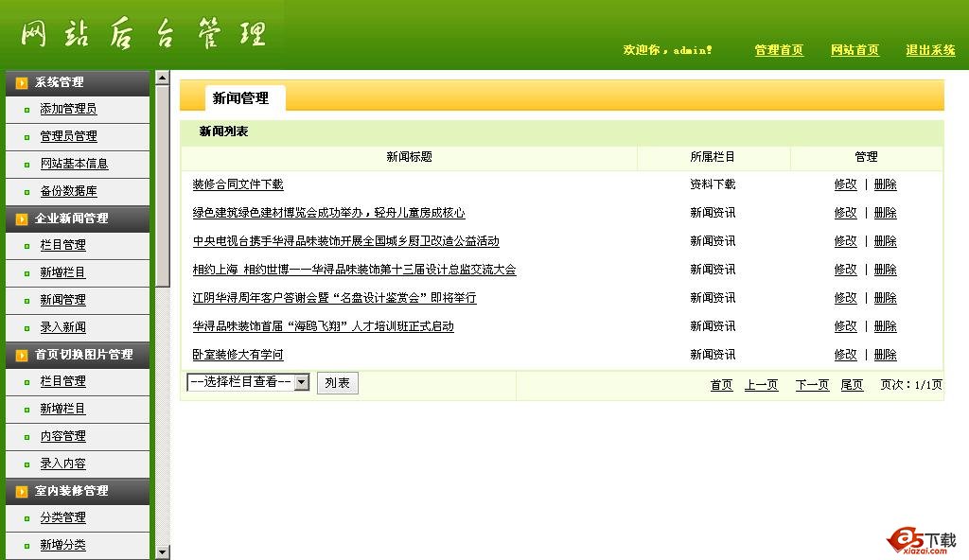
Task: Collapse the 系统管理 sidebar section header
Action: (x=78, y=83)
